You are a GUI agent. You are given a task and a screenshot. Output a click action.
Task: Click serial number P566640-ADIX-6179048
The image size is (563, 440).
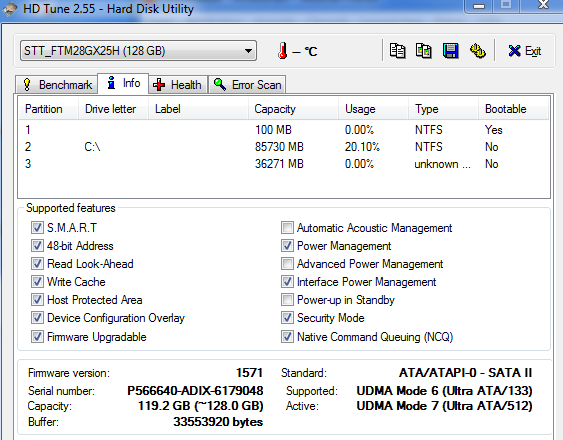pos(195,390)
